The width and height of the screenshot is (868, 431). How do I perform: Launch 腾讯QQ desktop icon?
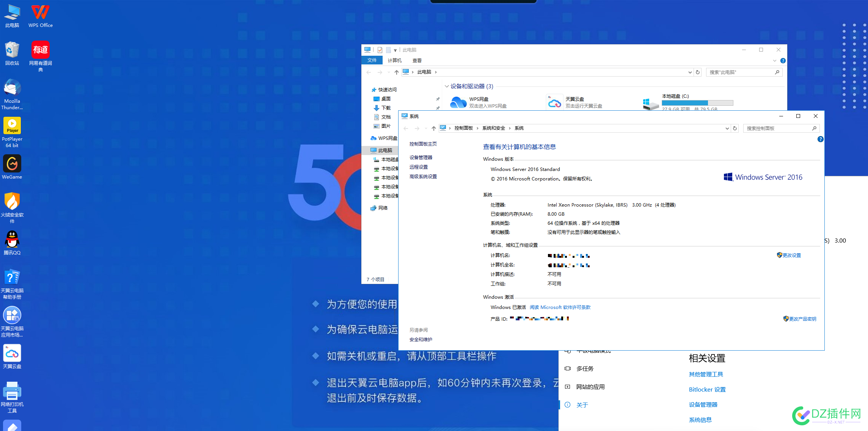(x=12, y=243)
